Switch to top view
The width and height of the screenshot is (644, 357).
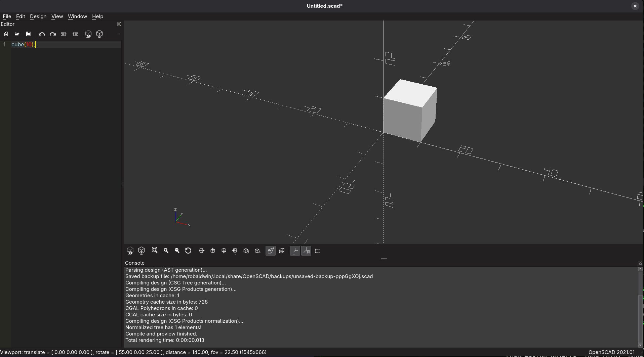tap(213, 251)
